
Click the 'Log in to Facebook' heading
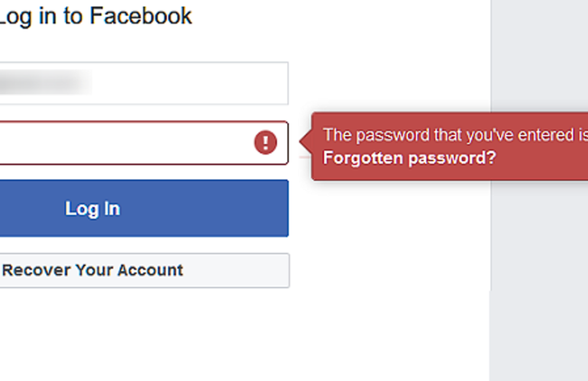point(95,16)
